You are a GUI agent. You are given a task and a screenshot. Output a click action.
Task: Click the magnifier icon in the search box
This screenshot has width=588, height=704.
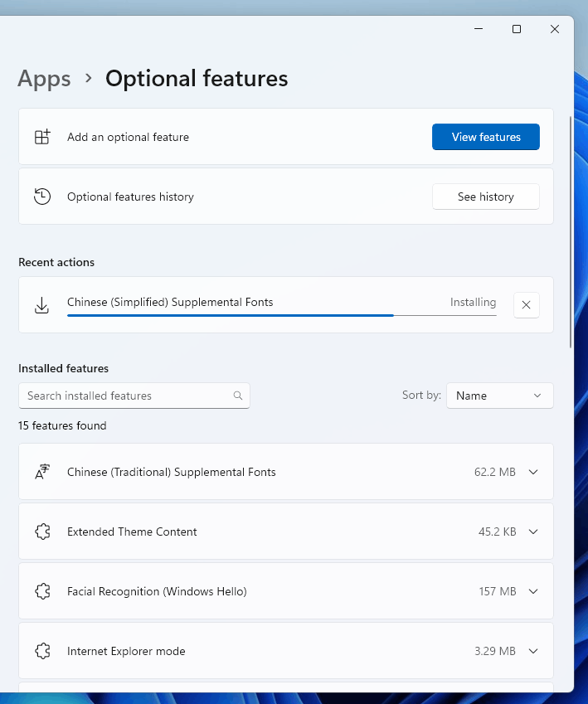tap(238, 396)
